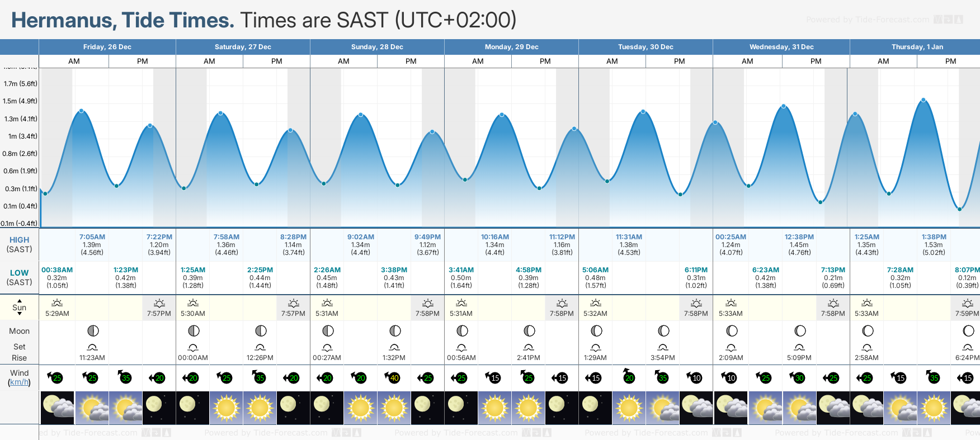Click the moonrise icon above 11:23AM

coord(92,347)
